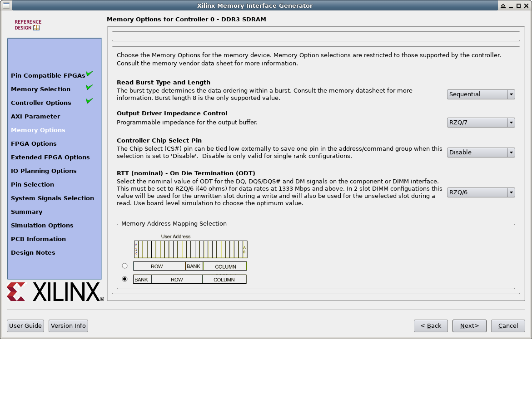Go to PCB Information step
The height and width of the screenshot is (414, 532).
pos(38,239)
